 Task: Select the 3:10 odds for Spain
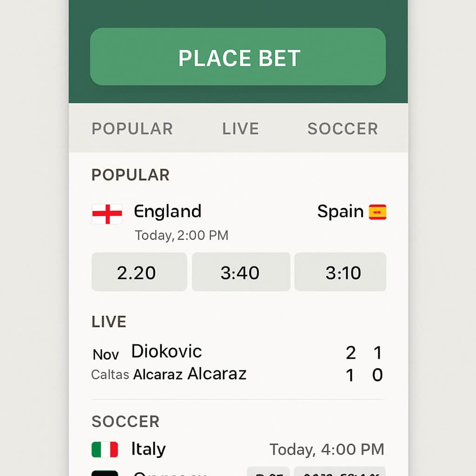(340, 271)
